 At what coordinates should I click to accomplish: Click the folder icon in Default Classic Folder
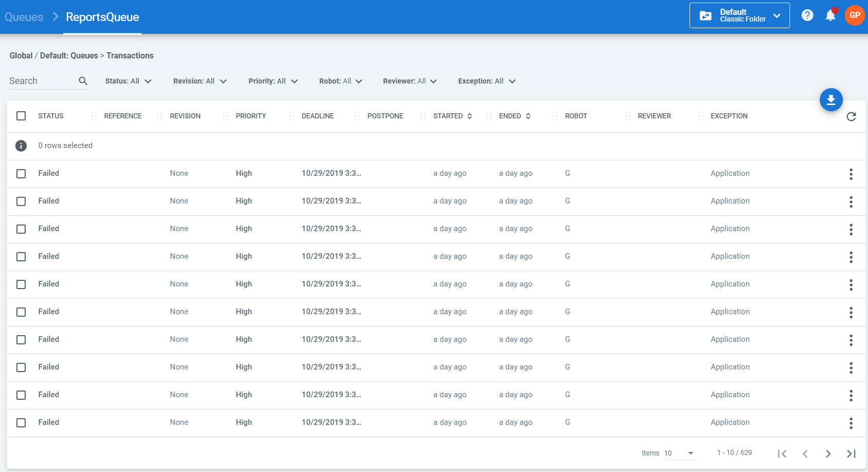coord(706,16)
